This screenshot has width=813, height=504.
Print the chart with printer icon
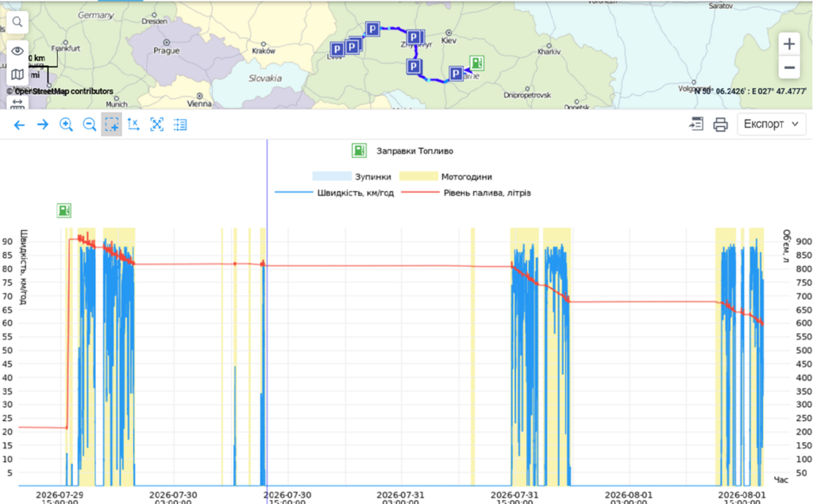(720, 125)
